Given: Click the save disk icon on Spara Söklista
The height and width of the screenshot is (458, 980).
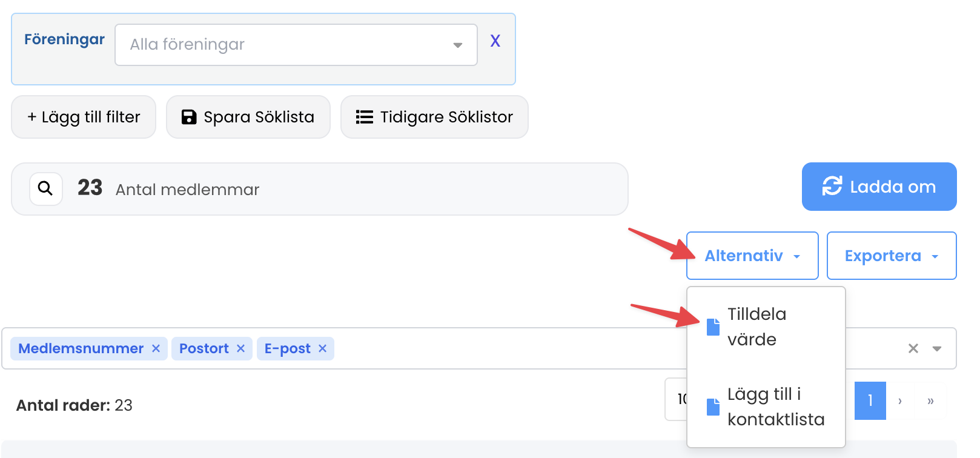Looking at the screenshot, I should 190,117.
